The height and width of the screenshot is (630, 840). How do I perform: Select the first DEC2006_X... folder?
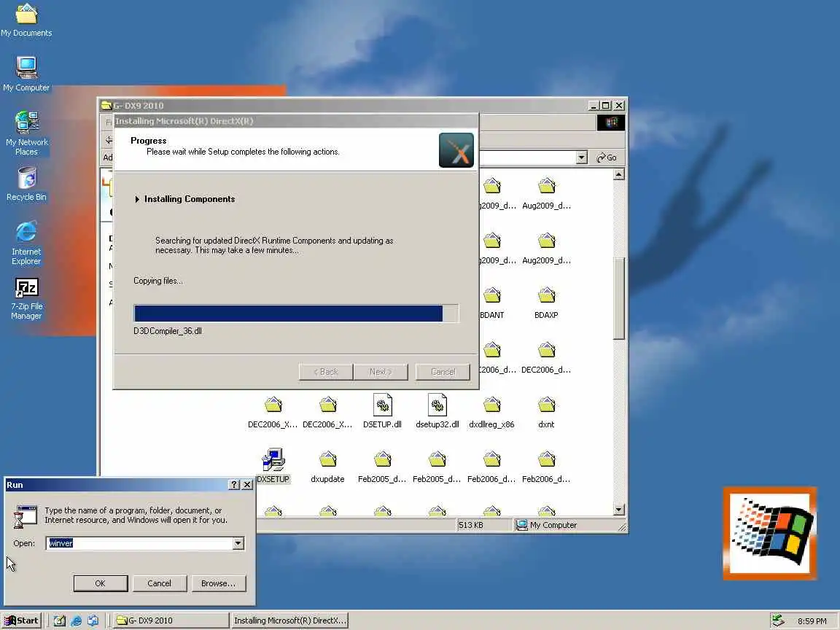273,413
